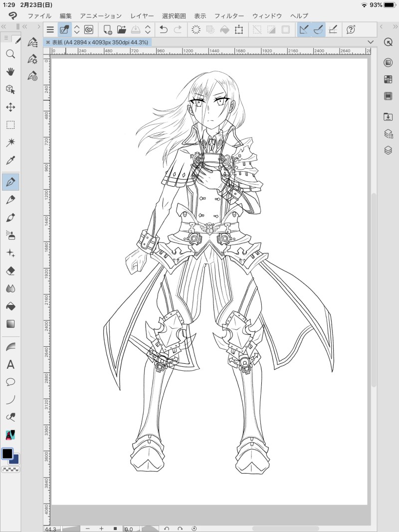Open the Layer palette stack icon
The image size is (399, 532).
388,150
